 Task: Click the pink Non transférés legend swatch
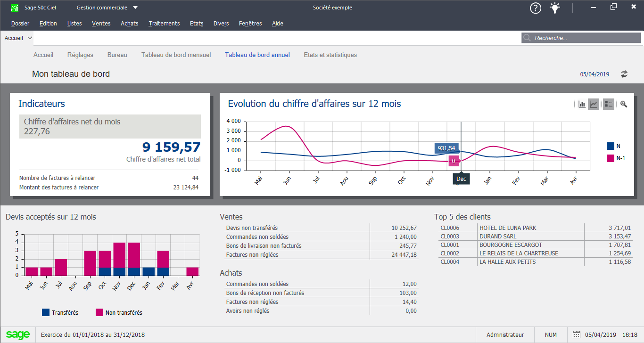point(99,312)
